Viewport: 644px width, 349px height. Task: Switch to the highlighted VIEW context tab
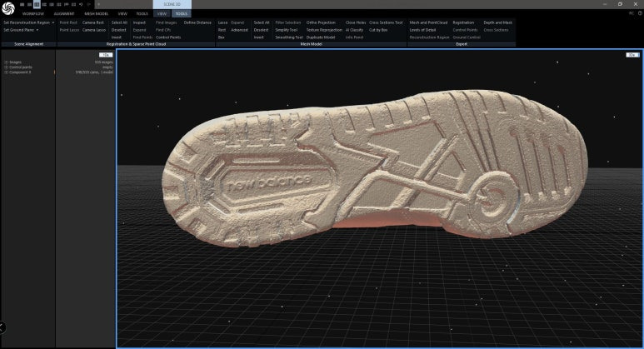click(162, 14)
